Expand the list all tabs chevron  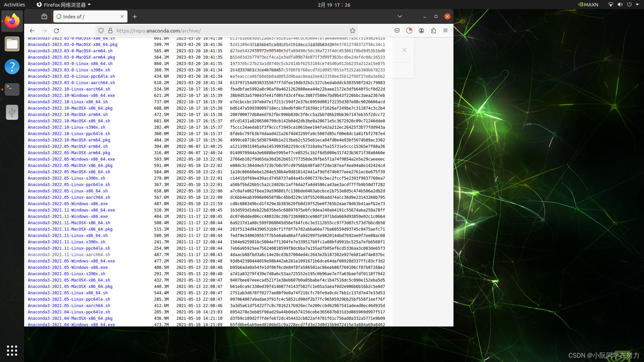coord(399,16)
